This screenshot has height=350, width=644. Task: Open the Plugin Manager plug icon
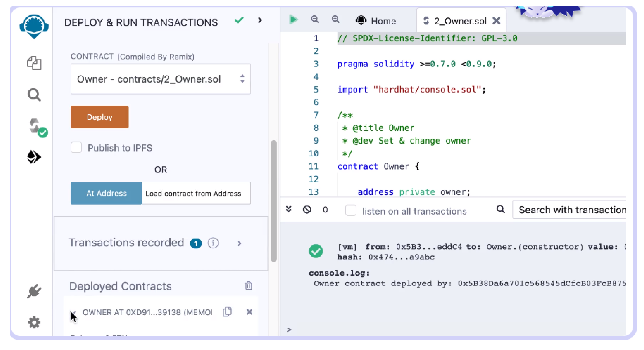click(x=34, y=291)
